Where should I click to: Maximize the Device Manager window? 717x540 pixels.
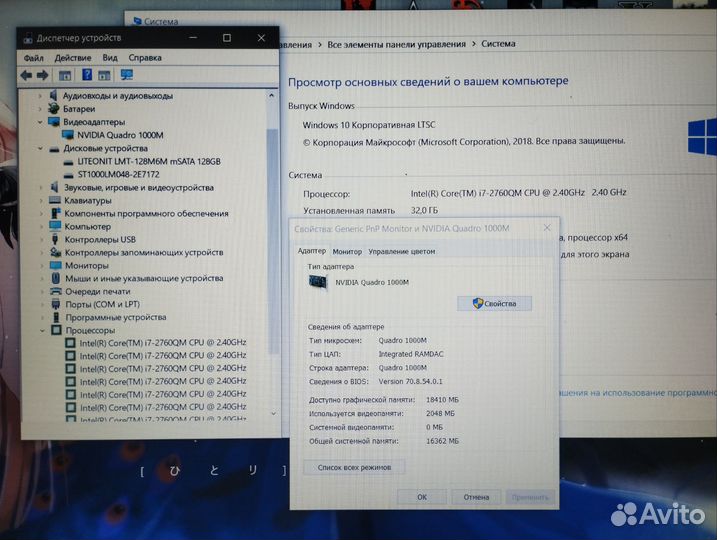[227, 38]
